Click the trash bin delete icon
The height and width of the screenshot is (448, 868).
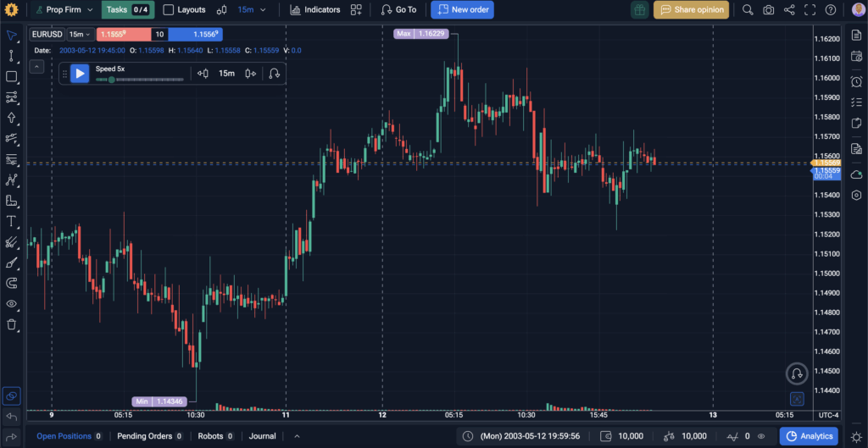tap(11, 324)
